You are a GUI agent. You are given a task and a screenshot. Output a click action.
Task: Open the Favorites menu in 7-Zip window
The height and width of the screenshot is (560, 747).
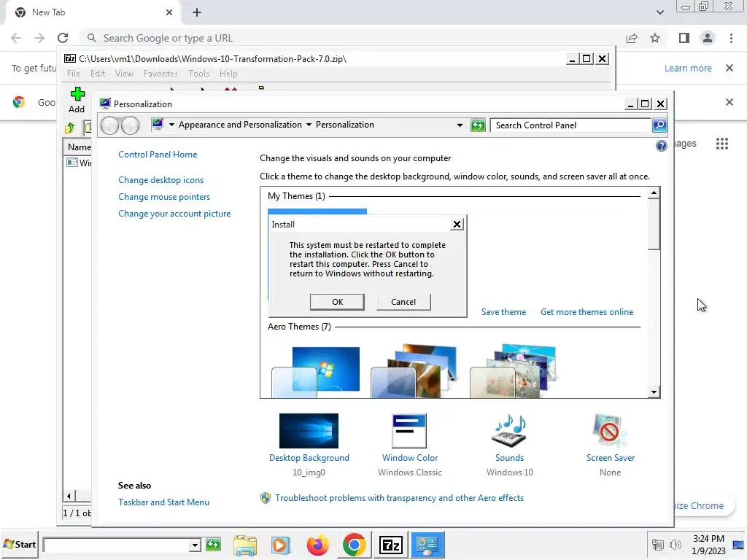[x=160, y=74]
